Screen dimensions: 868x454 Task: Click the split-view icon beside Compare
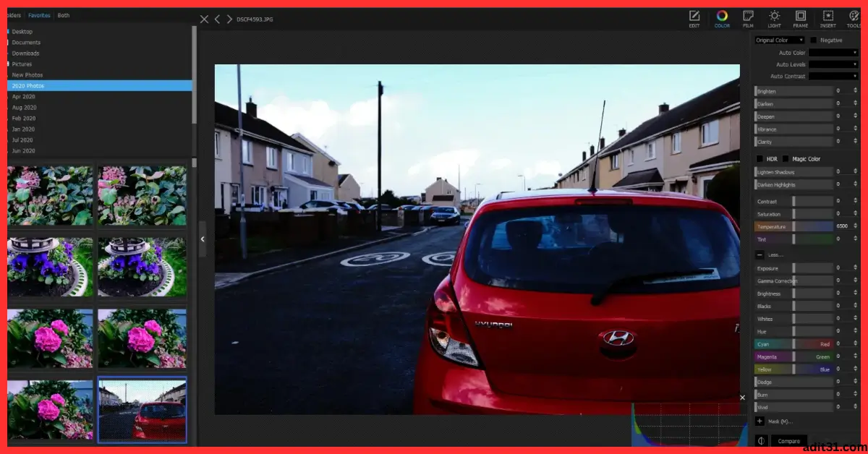pos(761,440)
